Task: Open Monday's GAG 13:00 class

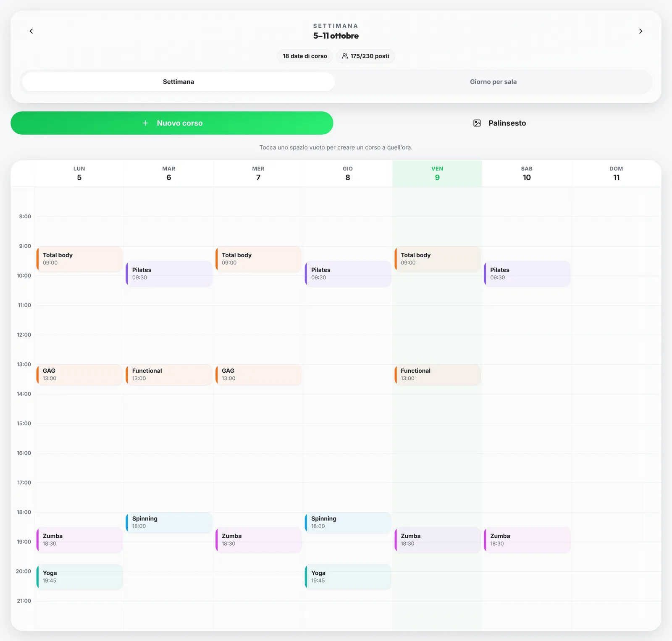Action: click(x=79, y=375)
